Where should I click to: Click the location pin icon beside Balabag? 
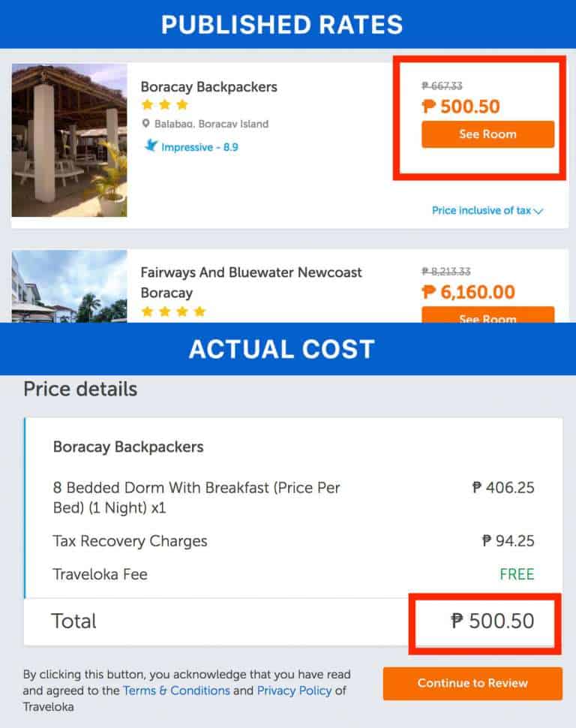[145, 124]
